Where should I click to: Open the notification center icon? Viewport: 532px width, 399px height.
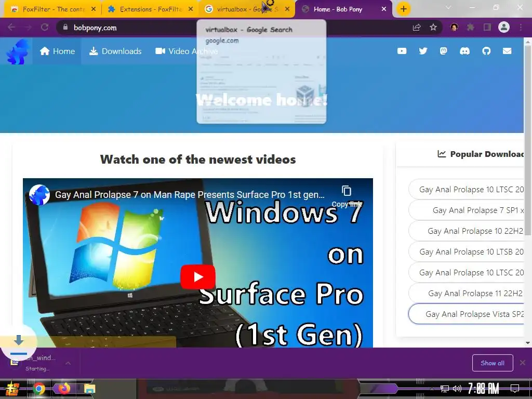pyautogui.click(x=515, y=389)
